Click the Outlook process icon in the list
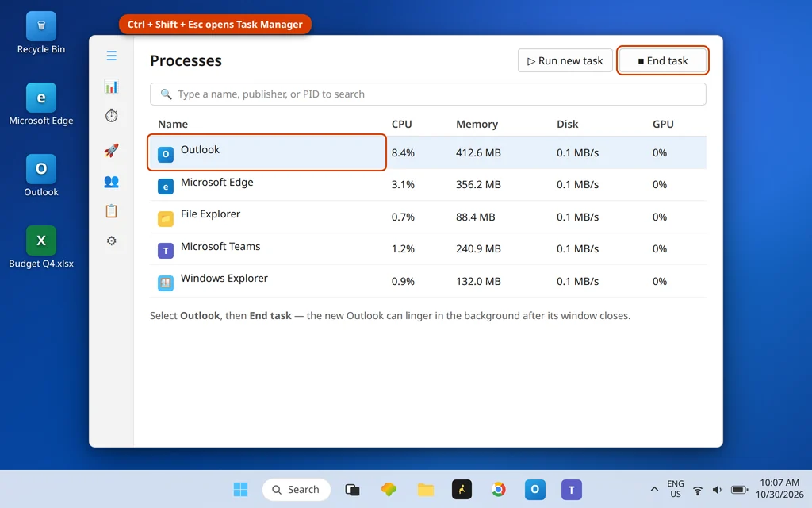 tap(166, 154)
